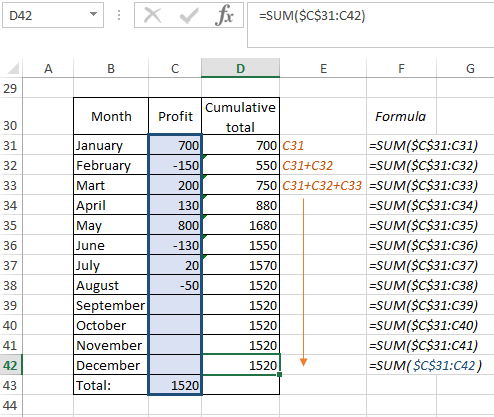Viewport: 494px width, 417px height.
Task: Select column F header
Action: (x=401, y=68)
